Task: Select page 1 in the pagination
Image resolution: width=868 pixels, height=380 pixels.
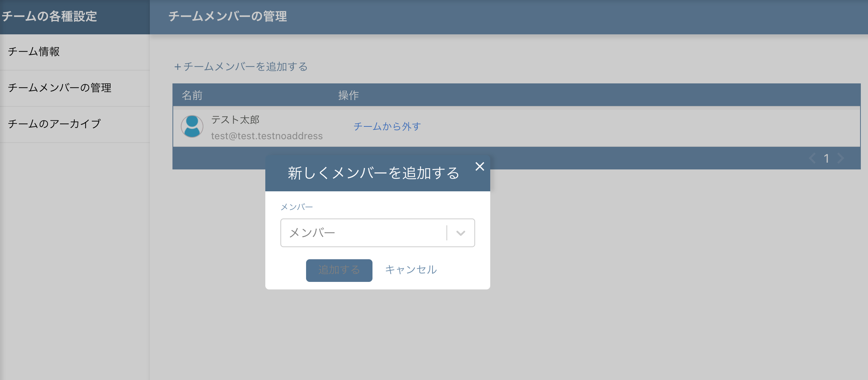Action: [x=827, y=158]
